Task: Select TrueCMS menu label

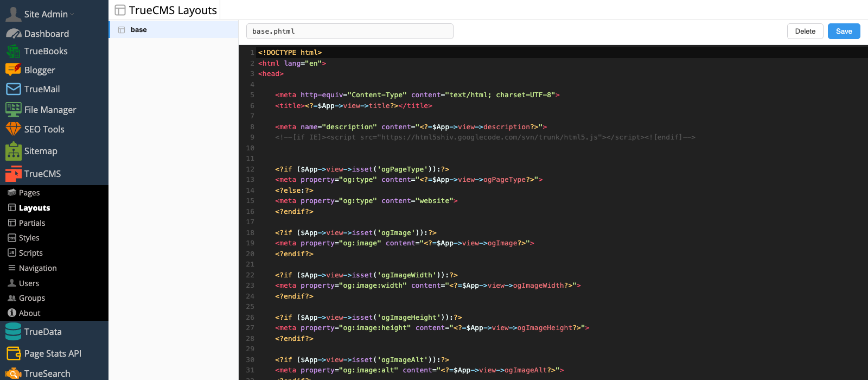Action: coord(42,174)
